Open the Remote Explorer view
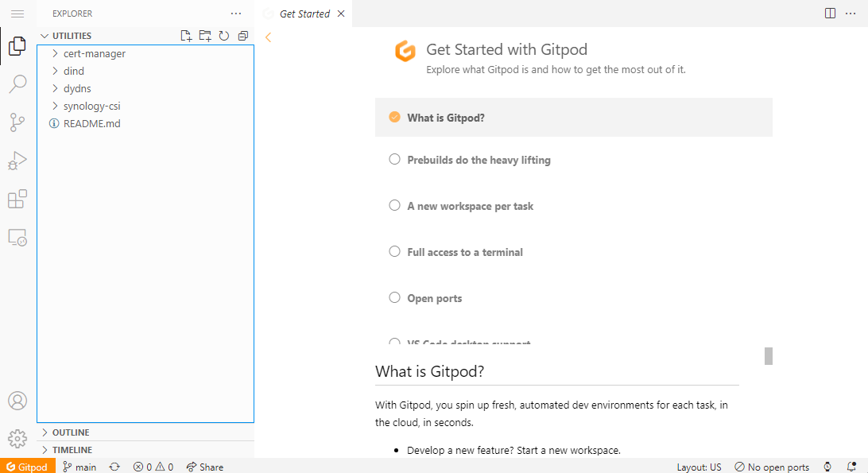Image resolution: width=868 pixels, height=473 pixels. coord(17,237)
